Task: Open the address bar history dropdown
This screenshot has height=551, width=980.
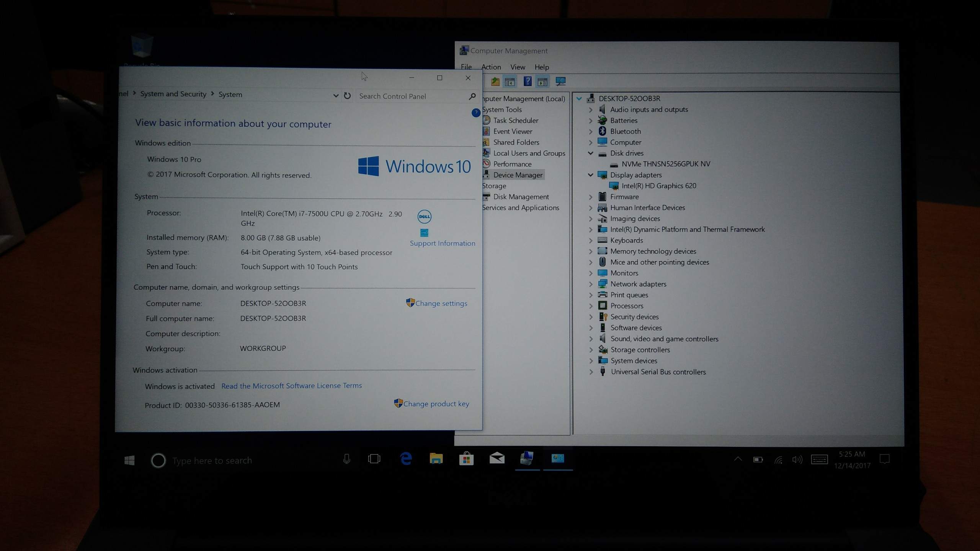Action: pos(335,96)
